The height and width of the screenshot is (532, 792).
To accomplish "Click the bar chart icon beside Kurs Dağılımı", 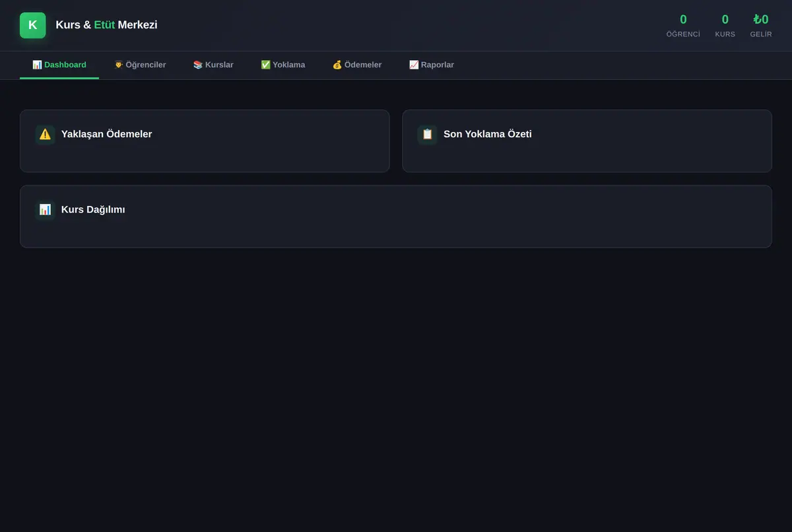I will [45, 209].
